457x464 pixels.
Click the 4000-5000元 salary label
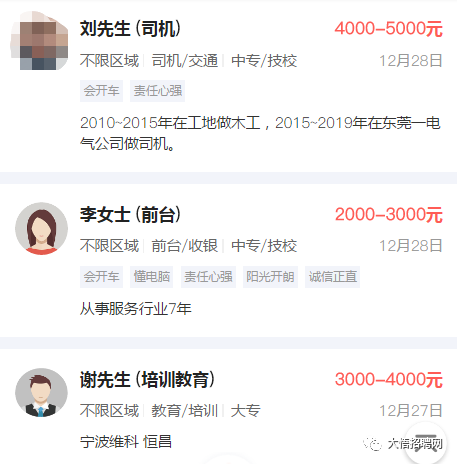coord(389,29)
